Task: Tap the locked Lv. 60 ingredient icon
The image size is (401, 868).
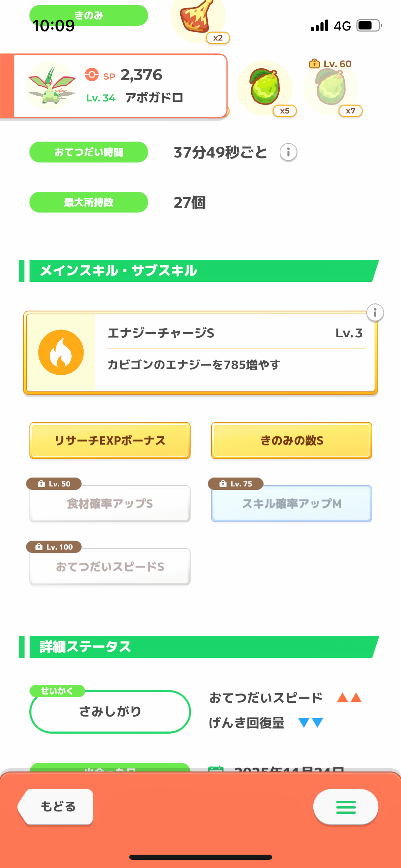Action: pos(330,88)
